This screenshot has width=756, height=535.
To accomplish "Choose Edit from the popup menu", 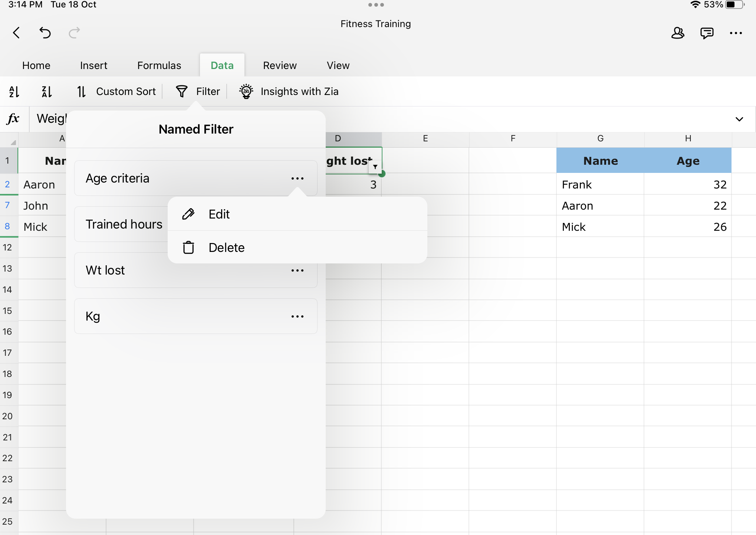I will pyautogui.click(x=219, y=214).
